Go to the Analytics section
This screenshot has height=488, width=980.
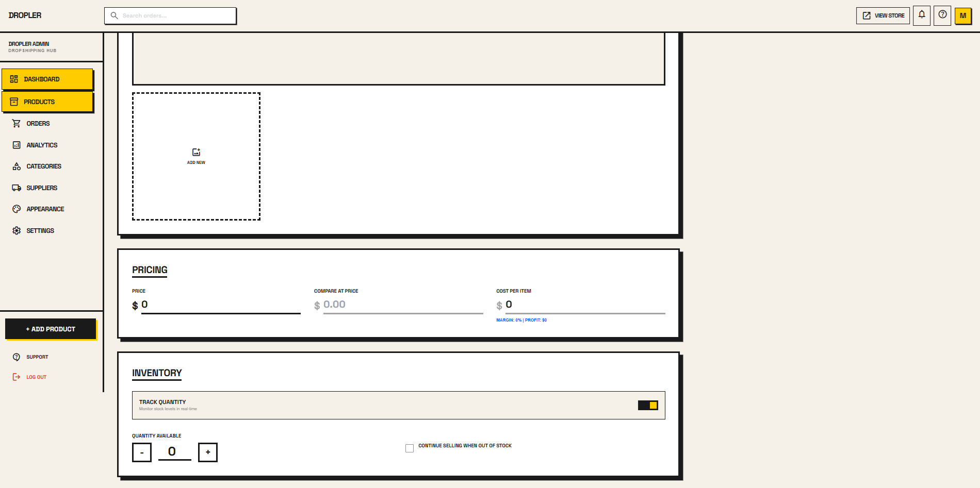[42, 145]
